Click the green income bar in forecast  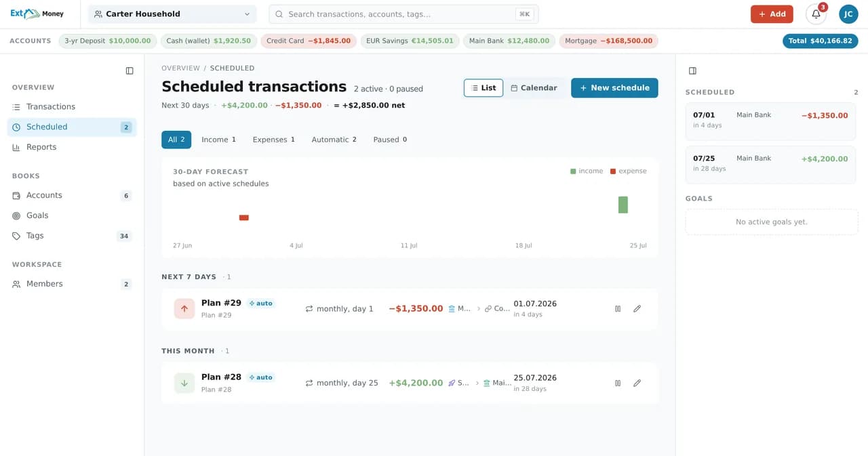coord(623,205)
